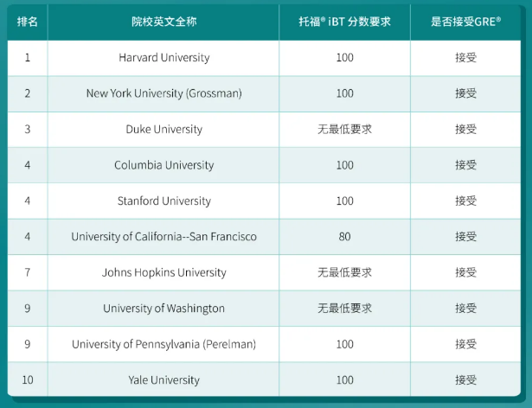Viewport: 532px width, 408px height.
Task: Click TOEFL score 100 for Harvard
Action: [344, 58]
